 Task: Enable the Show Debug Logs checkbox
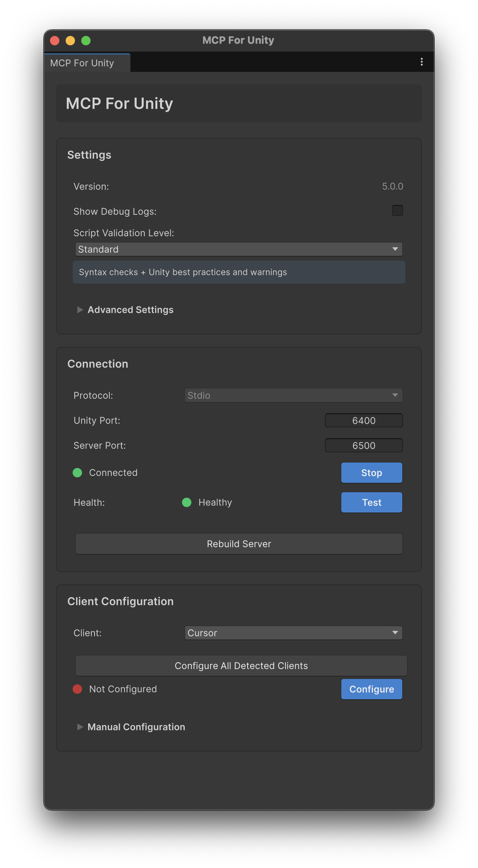pyautogui.click(x=397, y=211)
